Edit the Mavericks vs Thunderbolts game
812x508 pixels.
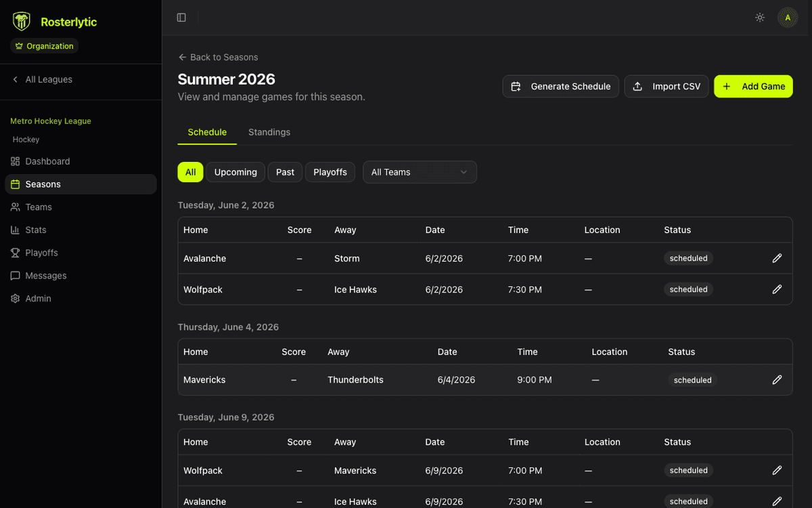tap(777, 380)
